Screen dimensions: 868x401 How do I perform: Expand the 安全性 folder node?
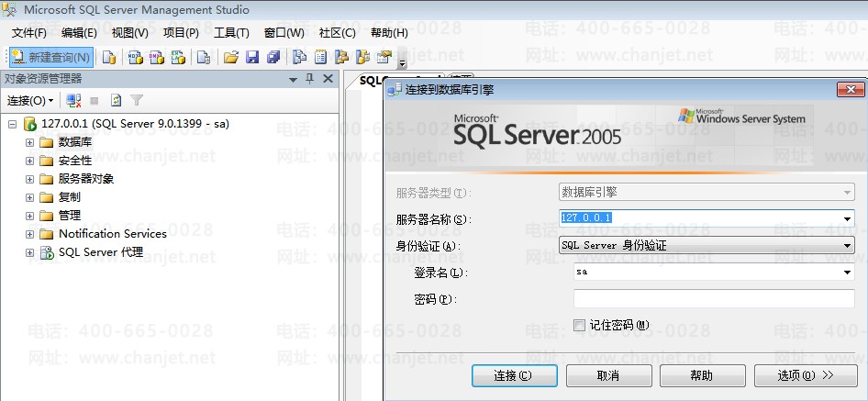click(x=30, y=161)
